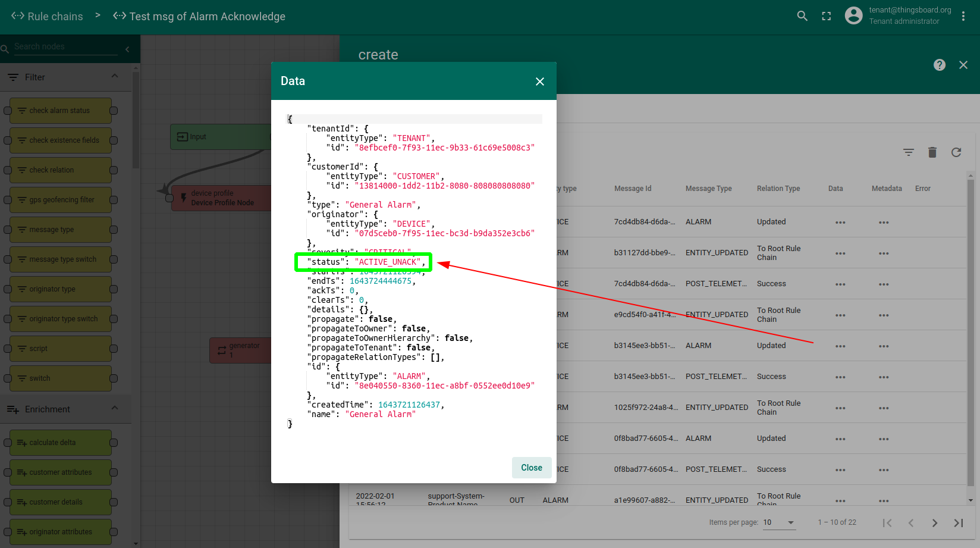Image resolution: width=980 pixels, height=548 pixels.
Task: Close the Data dialog with Close button
Action: pyautogui.click(x=531, y=468)
